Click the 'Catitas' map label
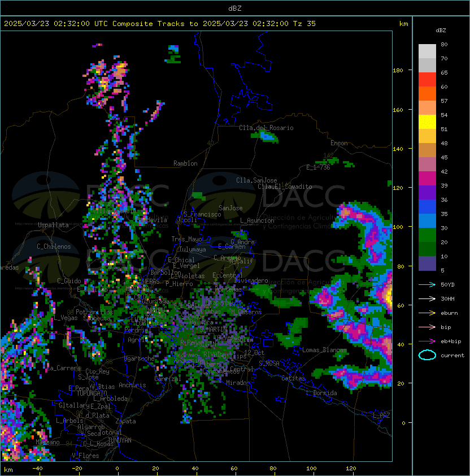 [293, 378]
